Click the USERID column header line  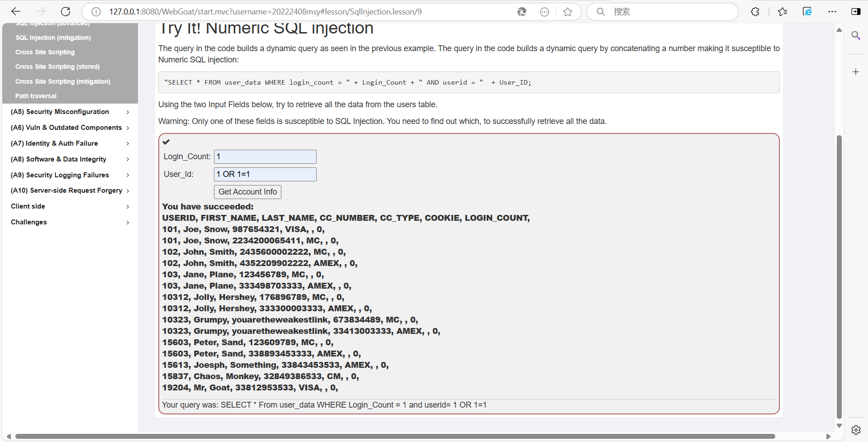[346, 218]
